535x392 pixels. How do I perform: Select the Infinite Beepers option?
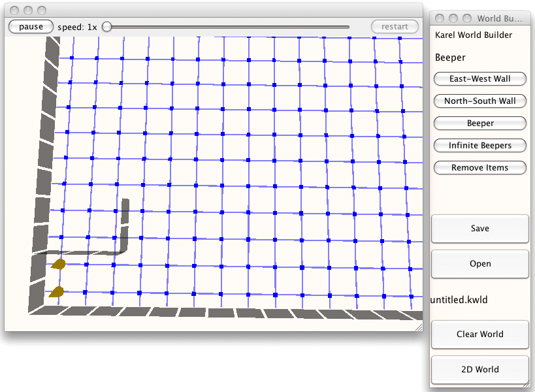point(479,146)
